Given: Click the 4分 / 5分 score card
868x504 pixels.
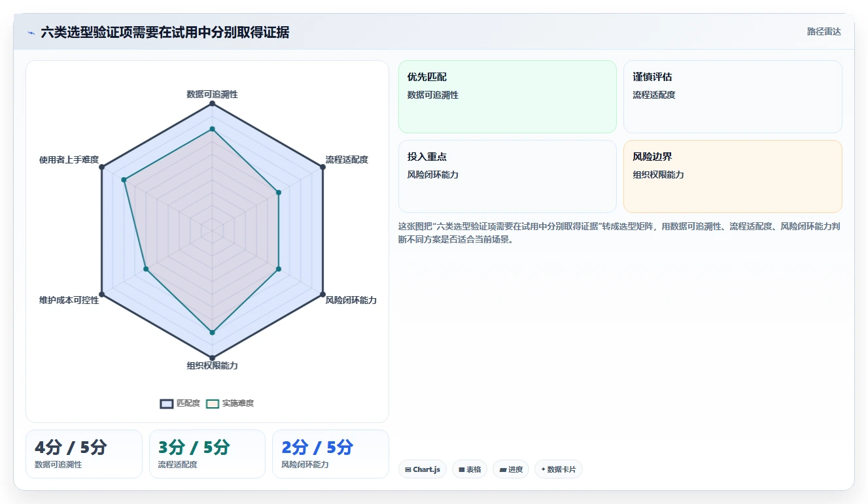Looking at the screenshot, I should coord(84,454).
